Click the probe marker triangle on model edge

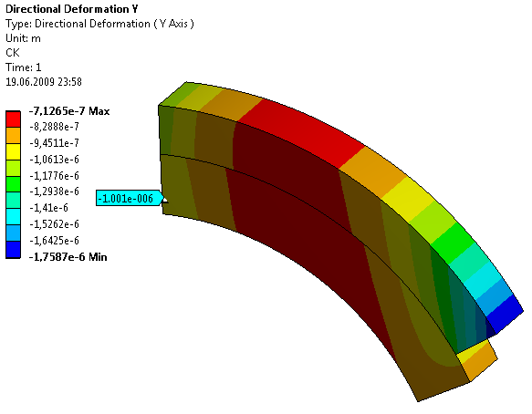click(164, 200)
